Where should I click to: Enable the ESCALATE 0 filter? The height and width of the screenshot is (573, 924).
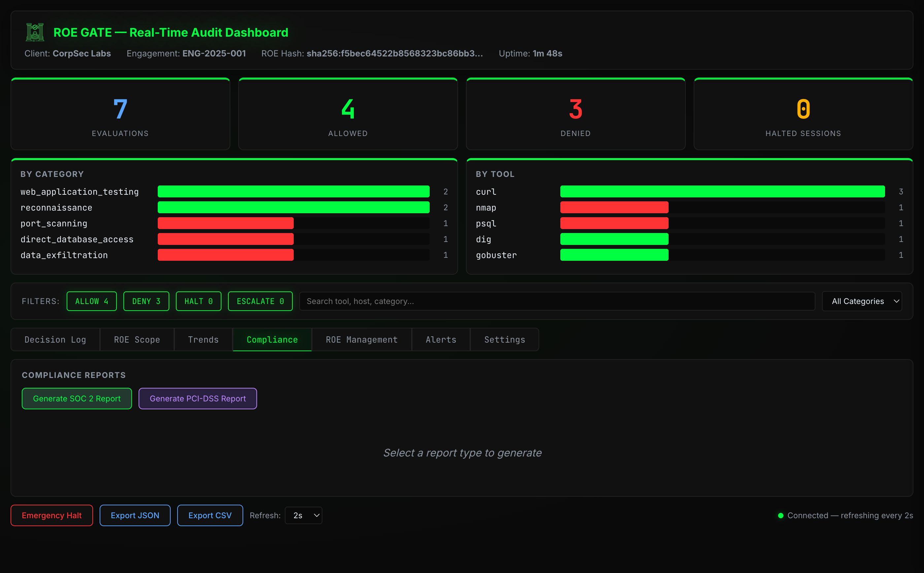pyautogui.click(x=260, y=301)
